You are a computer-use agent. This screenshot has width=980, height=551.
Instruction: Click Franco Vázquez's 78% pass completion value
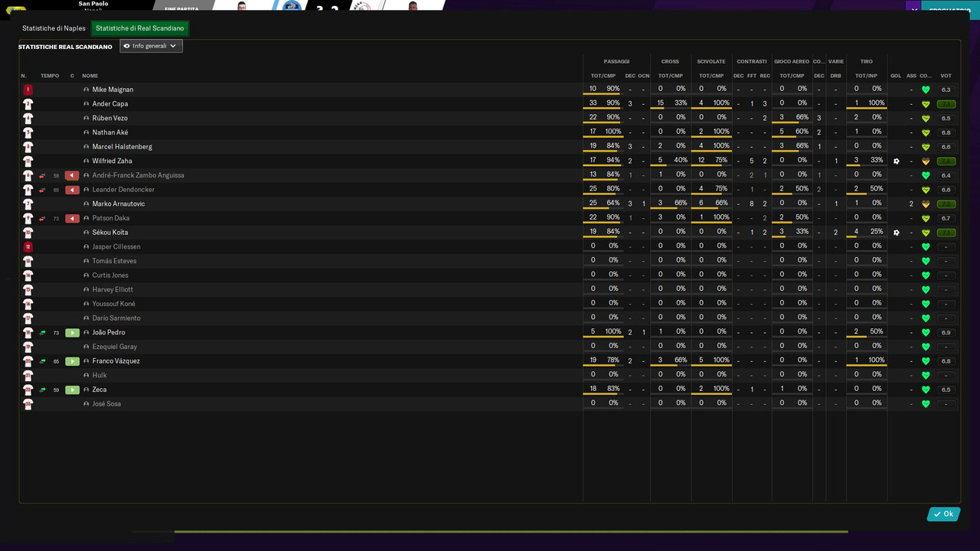coord(613,360)
